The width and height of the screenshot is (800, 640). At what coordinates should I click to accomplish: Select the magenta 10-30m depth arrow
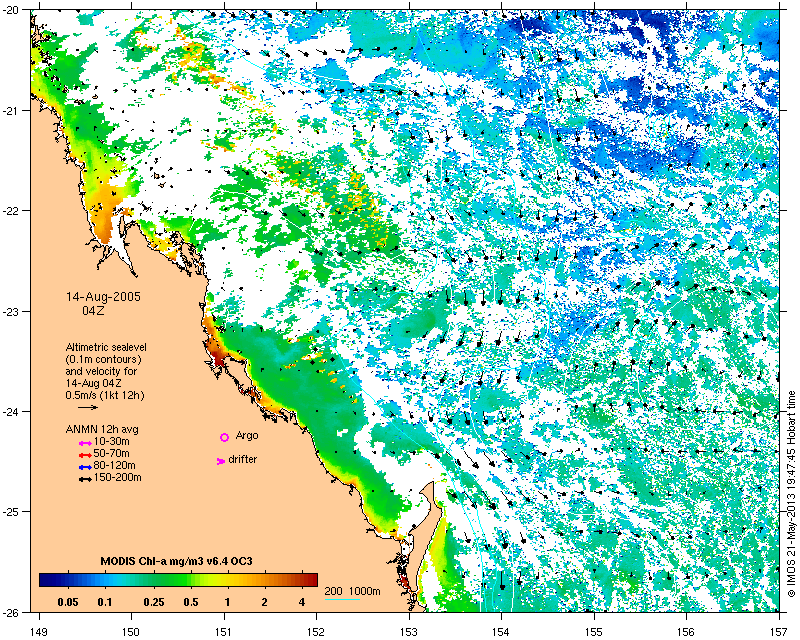(85, 444)
